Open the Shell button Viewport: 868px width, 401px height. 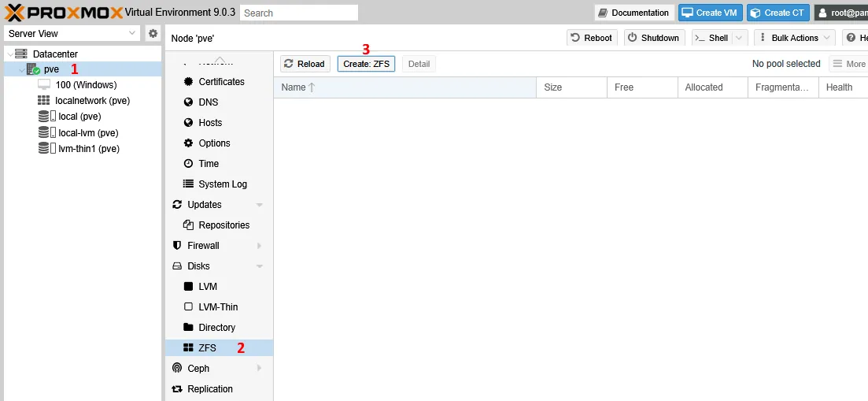click(x=712, y=38)
